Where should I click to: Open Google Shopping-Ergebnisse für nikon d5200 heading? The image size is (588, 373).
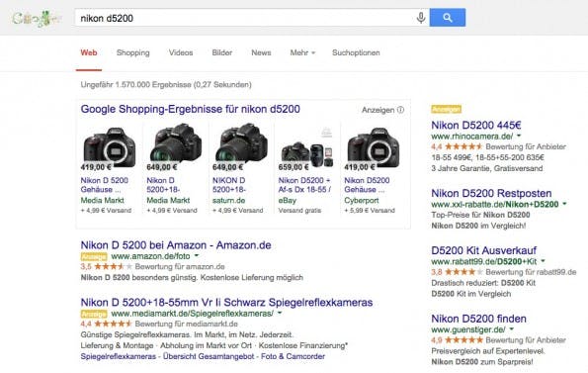click(190, 109)
